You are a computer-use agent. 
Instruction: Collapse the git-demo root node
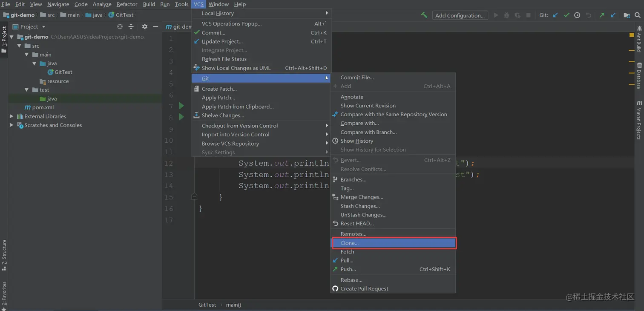tap(11, 37)
